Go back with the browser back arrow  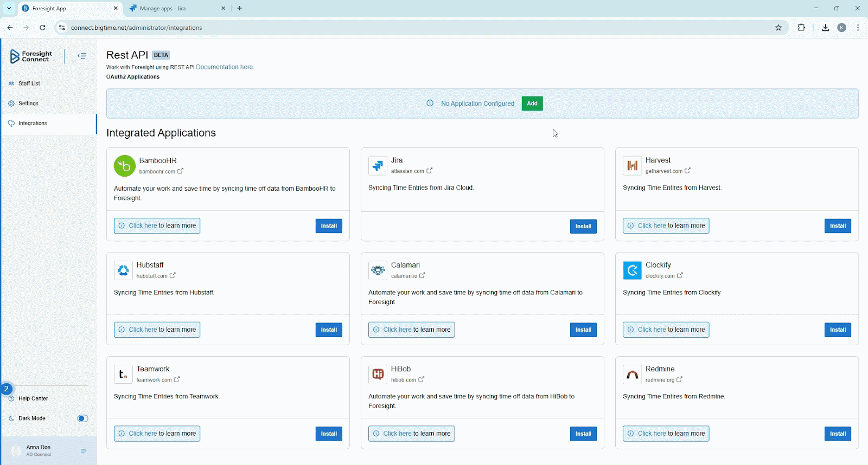(10, 28)
